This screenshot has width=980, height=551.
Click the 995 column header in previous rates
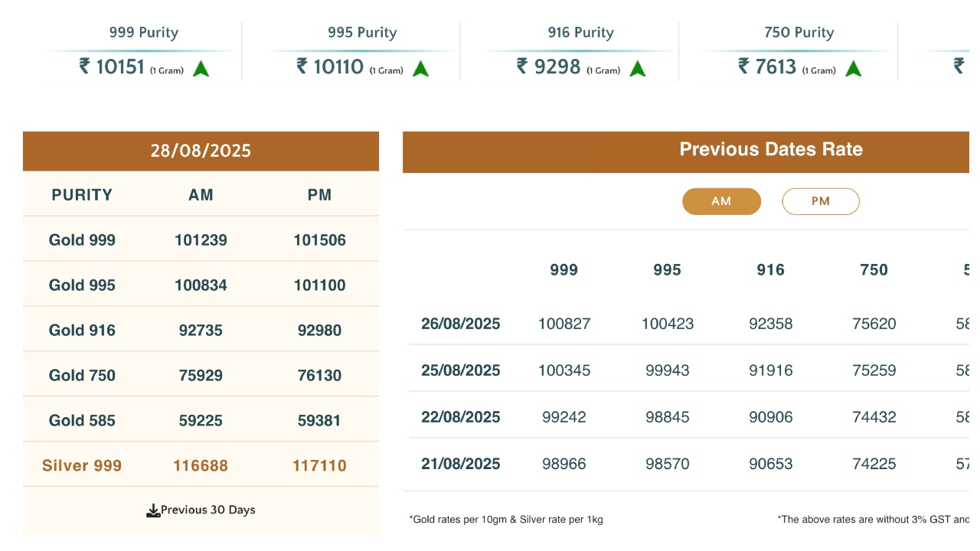[667, 270]
